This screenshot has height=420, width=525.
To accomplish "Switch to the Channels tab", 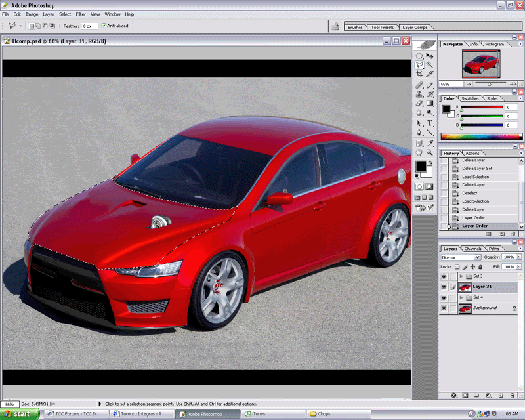I will tap(472, 249).
